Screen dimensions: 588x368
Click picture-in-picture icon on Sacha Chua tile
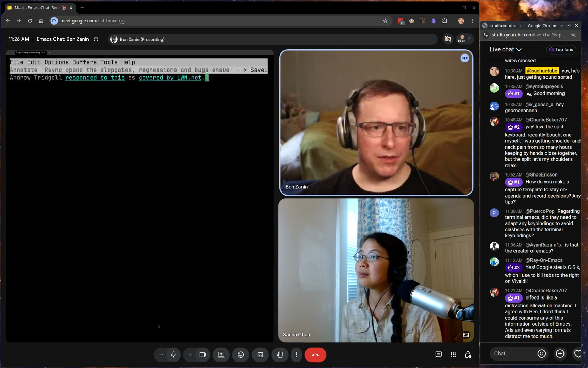466,335
